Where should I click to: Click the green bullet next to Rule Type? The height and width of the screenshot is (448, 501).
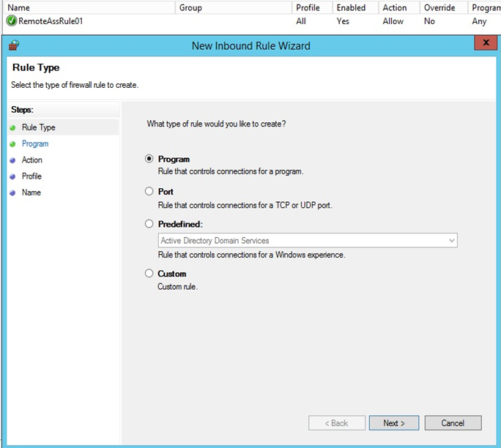tap(13, 127)
